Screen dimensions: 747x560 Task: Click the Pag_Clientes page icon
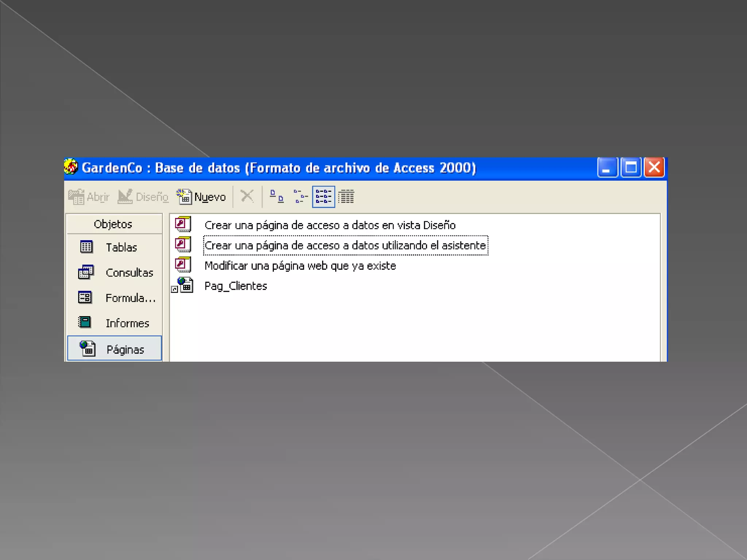[x=183, y=285]
